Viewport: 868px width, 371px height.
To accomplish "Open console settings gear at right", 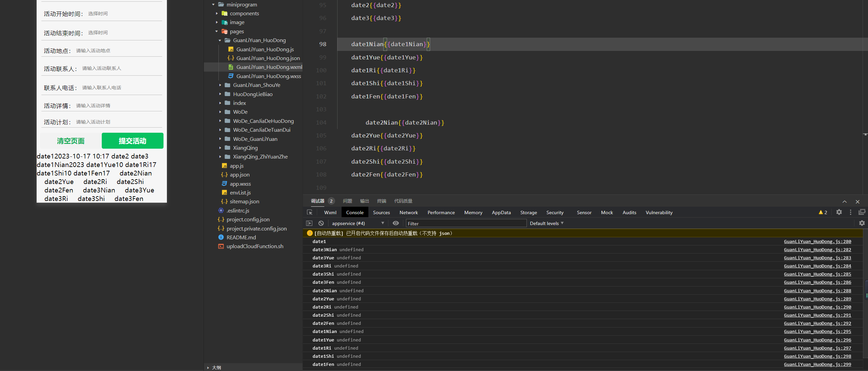I will (x=862, y=223).
